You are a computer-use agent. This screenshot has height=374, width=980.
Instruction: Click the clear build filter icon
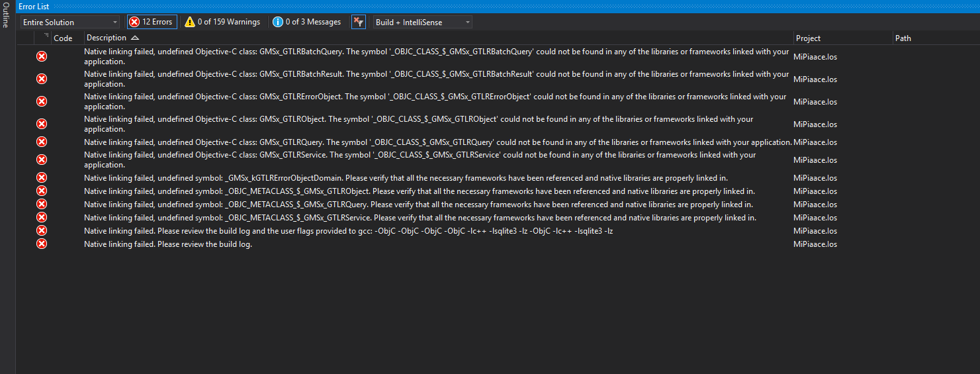click(359, 22)
